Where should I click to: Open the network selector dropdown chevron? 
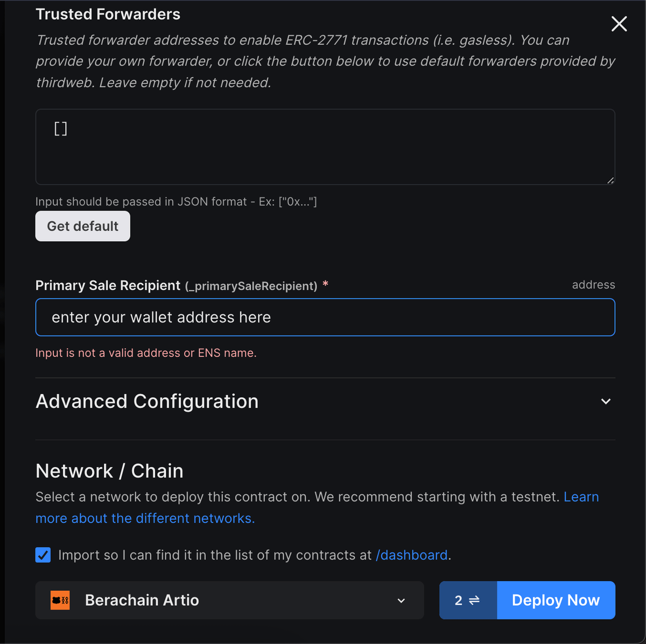pyautogui.click(x=401, y=600)
